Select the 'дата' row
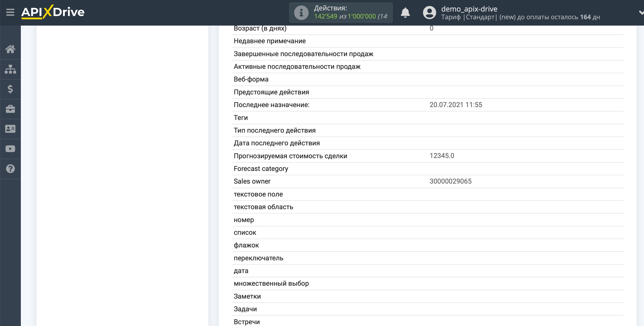 (428, 271)
